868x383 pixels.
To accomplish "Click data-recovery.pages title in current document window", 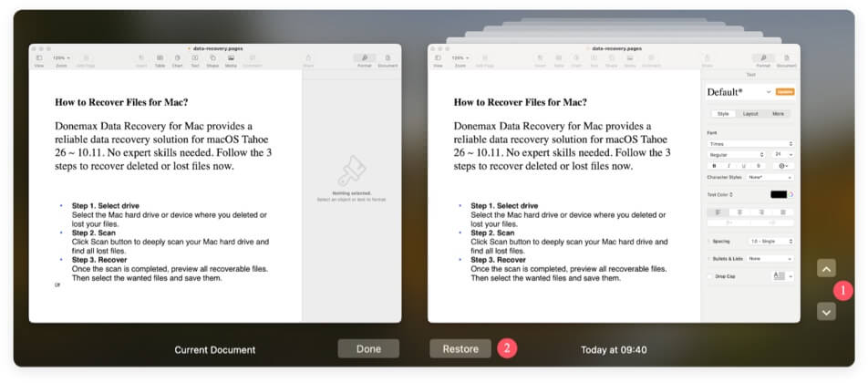I will (218, 48).
